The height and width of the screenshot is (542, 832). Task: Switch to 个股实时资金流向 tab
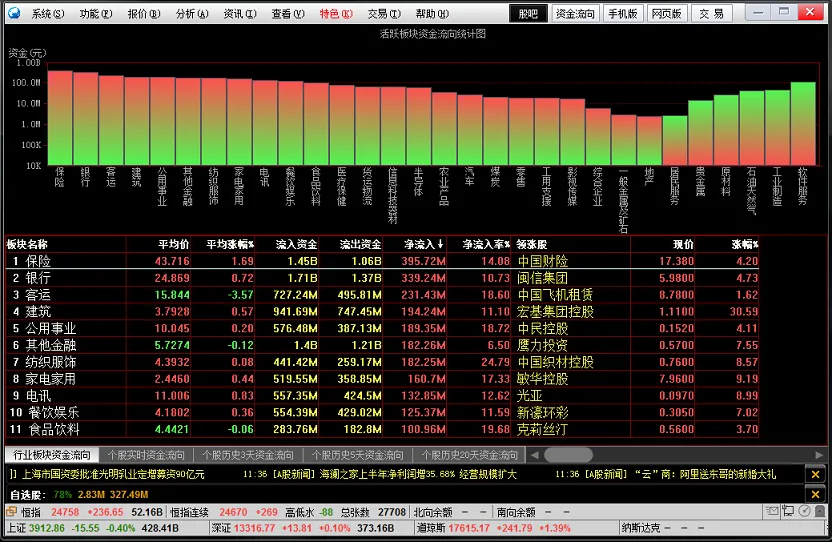146,455
